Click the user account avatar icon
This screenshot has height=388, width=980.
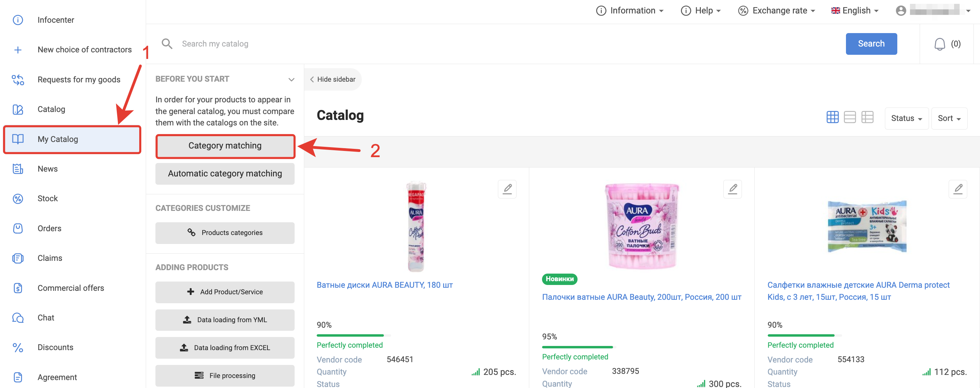tap(900, 11)
